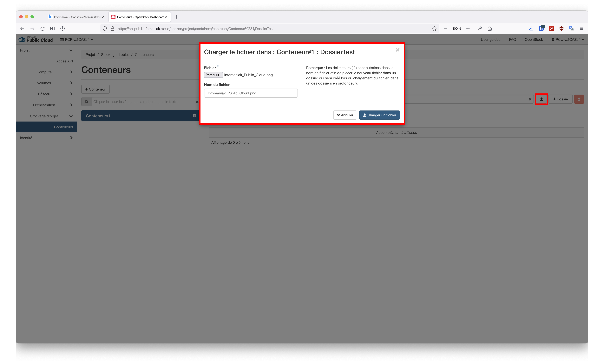Viewport: 604px width, 364px height.
Task: Click the Parcourir file browse button
Action: click(213, 75)
